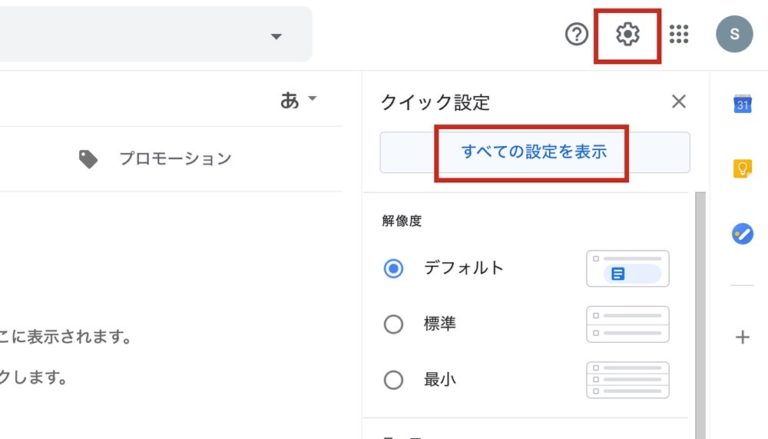
Task: Open the あ input method dropdown
Action: [299, 99]
